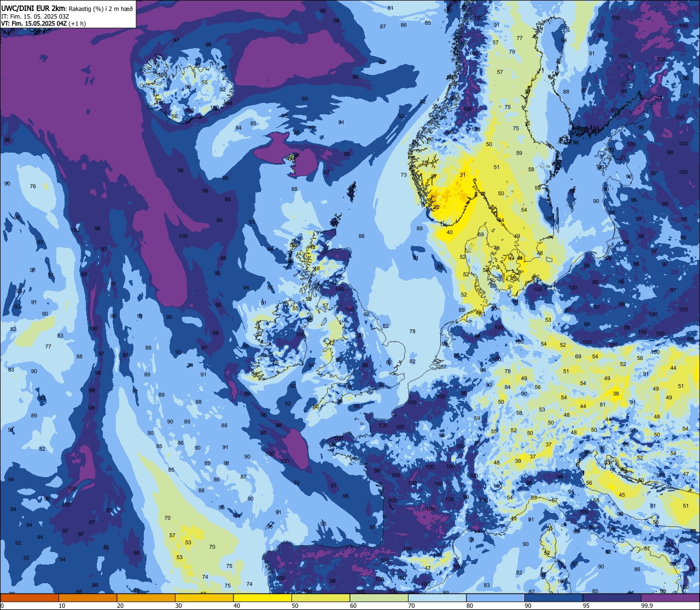
Task: Click the "UWC/DINI EUR 2km" title text
Action: coord(33,8)
